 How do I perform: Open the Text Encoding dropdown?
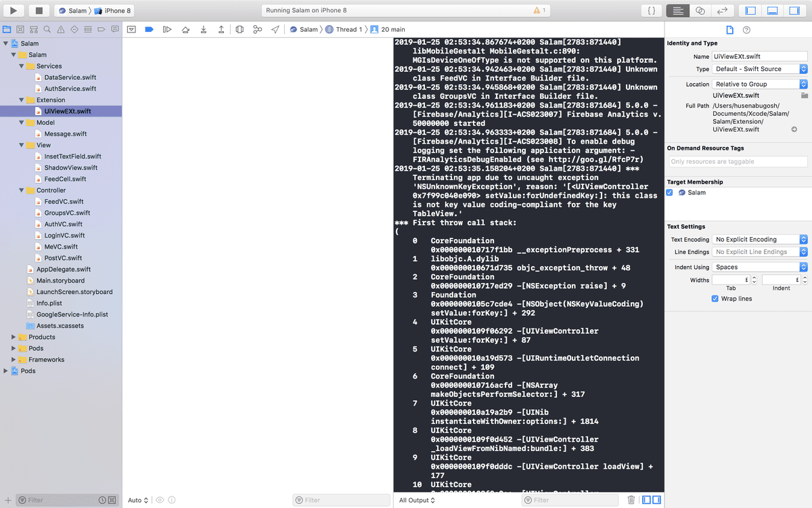tap(760, 239)
